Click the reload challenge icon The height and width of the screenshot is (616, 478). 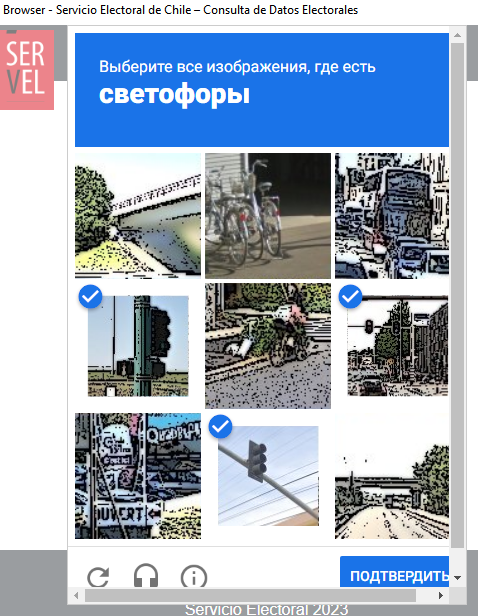[x=98, y=577]
